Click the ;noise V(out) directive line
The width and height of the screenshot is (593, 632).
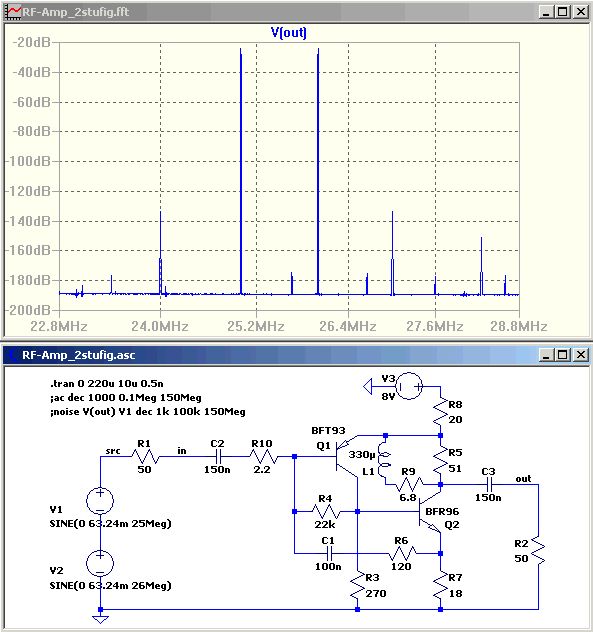148,412
